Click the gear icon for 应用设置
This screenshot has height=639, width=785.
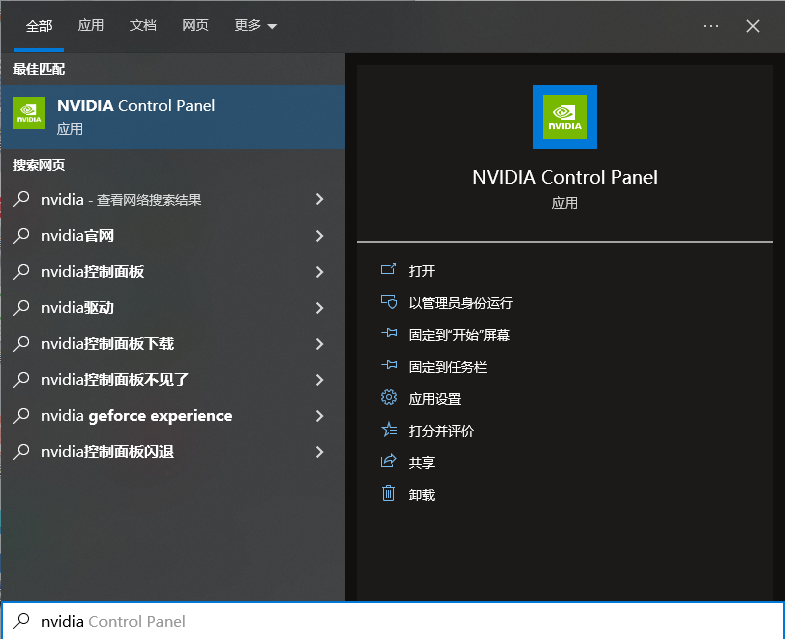pyautogui.click(x=388, y=398)
